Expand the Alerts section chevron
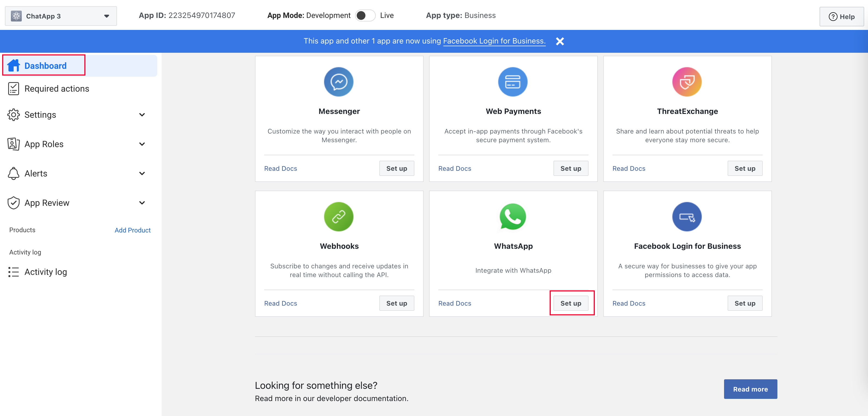Screen dimensions: 868x416 tap(142, 173)
